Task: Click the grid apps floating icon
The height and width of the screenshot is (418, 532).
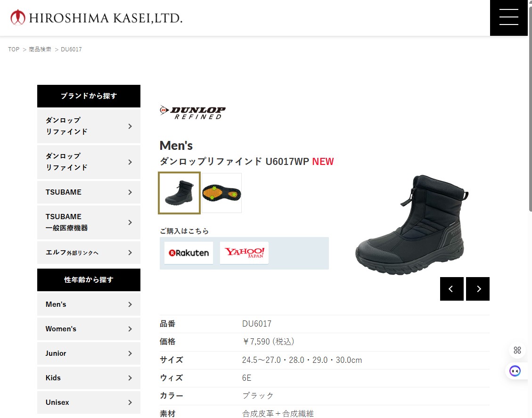Action: click(x=517, y=350)
